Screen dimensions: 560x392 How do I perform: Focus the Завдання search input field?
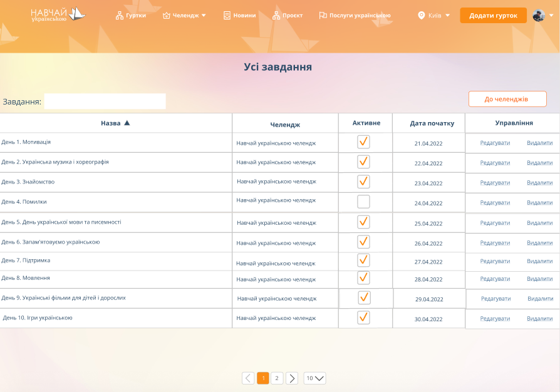[105, 101]
